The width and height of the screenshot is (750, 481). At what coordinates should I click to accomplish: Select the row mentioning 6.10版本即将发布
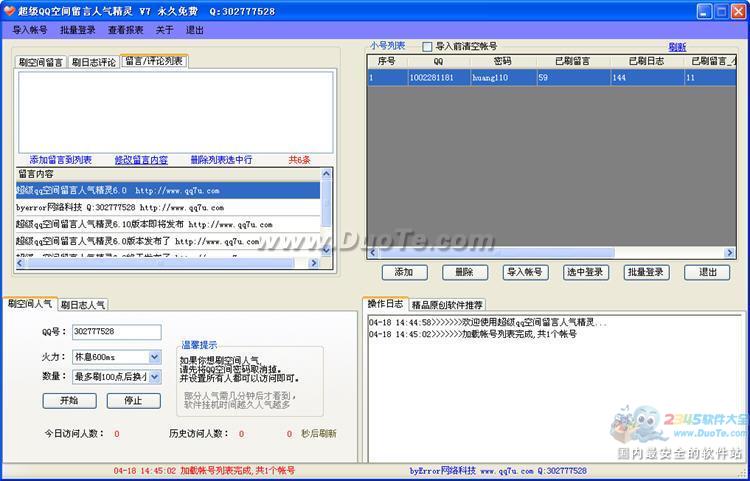[x=168, y=224]
